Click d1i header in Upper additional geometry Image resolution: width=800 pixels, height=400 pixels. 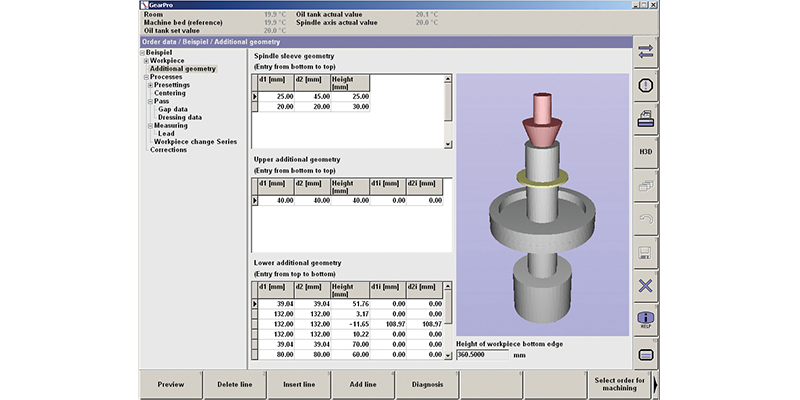pos(388,187)
